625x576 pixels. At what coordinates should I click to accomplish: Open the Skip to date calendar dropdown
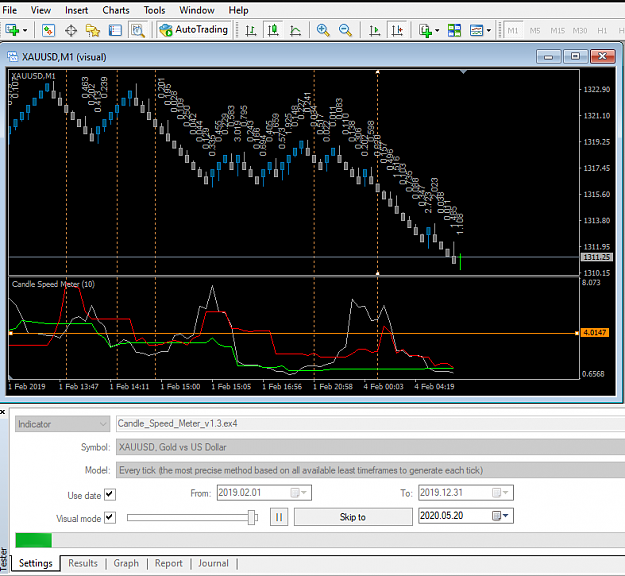click(501, 516)
